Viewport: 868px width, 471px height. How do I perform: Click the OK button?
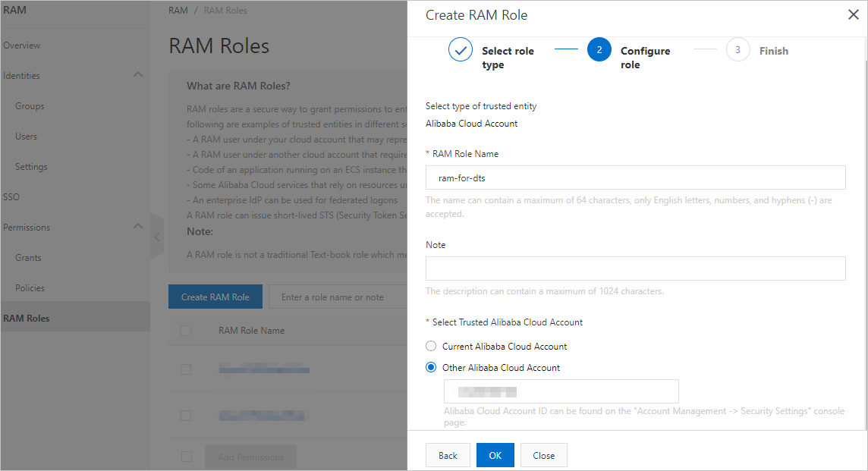point(495,455)
